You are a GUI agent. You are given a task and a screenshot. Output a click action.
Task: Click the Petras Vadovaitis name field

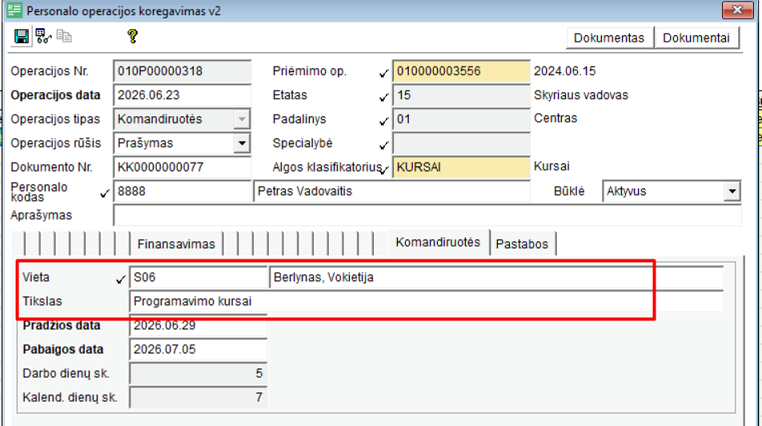point(392,191)
